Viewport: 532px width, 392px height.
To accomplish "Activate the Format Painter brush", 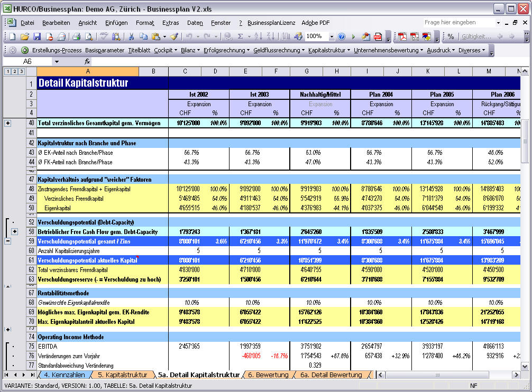I will coord(175,36).
